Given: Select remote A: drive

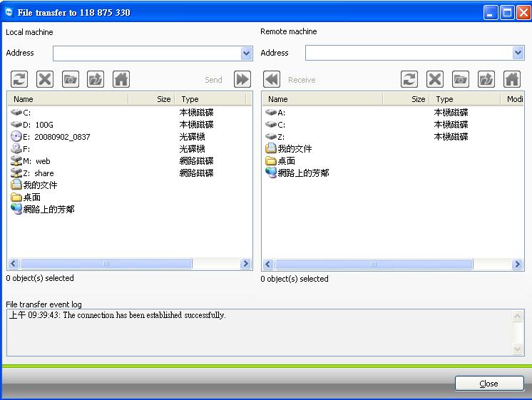Looking at the screenshot, I should pos(275,112).
